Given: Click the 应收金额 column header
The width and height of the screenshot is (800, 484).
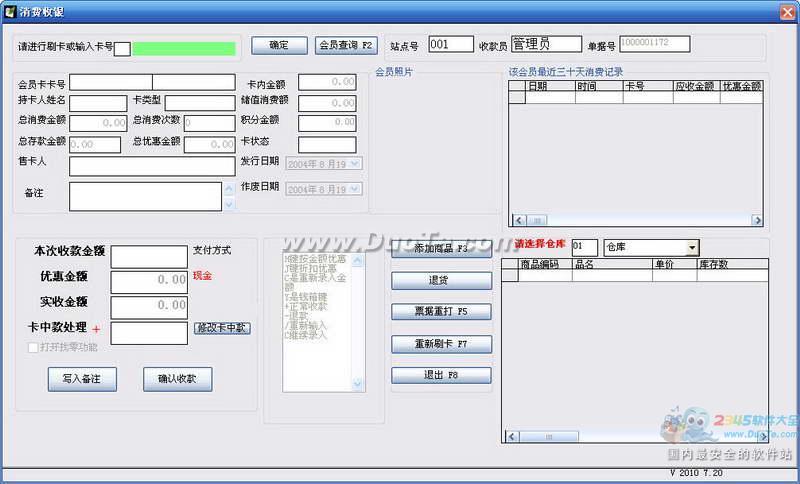Looking at the screenshot, I should pyautogui.click(x=696, y=86).
